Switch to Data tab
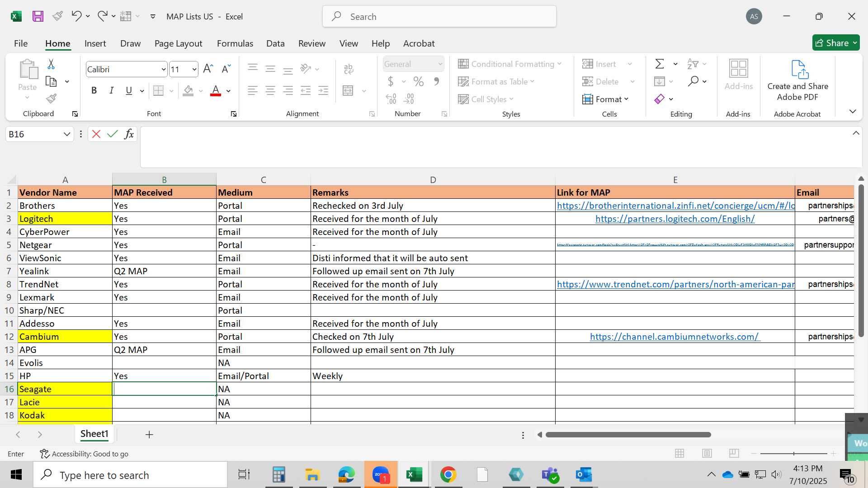Viewport: 868px width, 488px height. (275, 43)
